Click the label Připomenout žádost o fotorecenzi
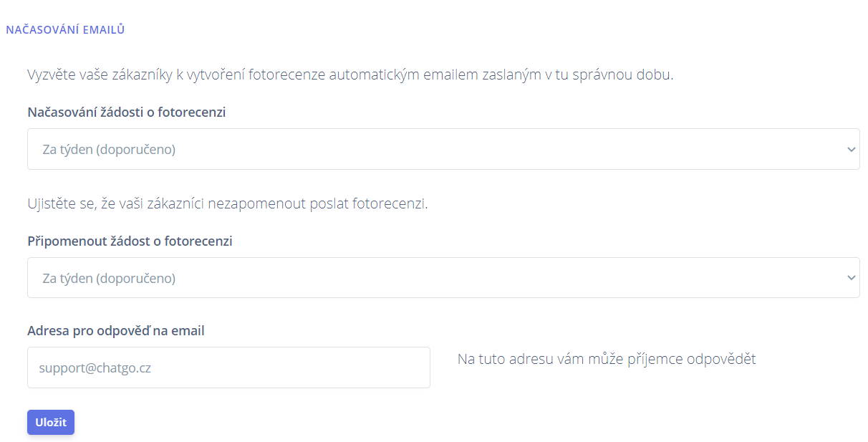The height and width of the screenshot is (442, 868). [130, 241]
